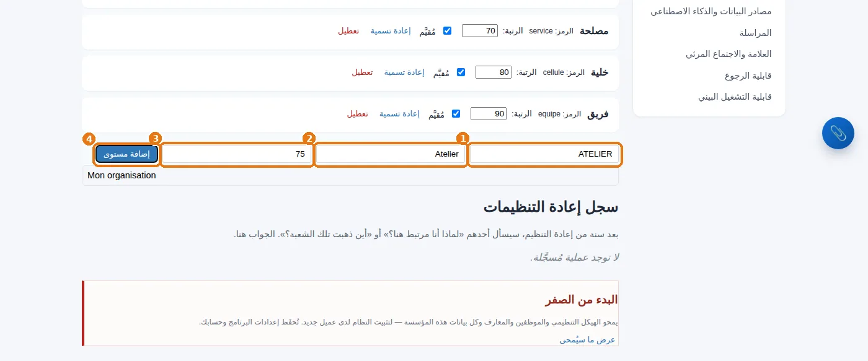Click the عرض ما سيُمحى link
Image resolution: width=868 pixels, height=361 pixels.
[x=587, y=339]
